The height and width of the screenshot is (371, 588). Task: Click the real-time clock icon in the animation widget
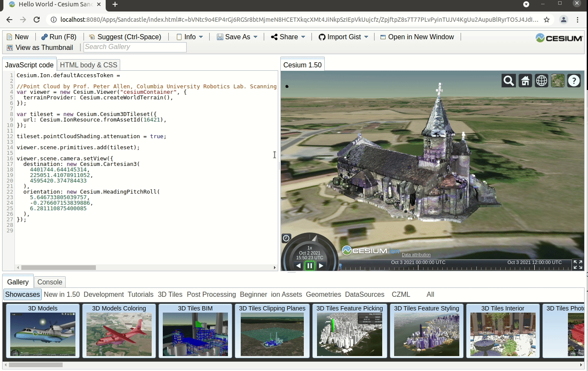pyautogui.click(x=286, y=238)
